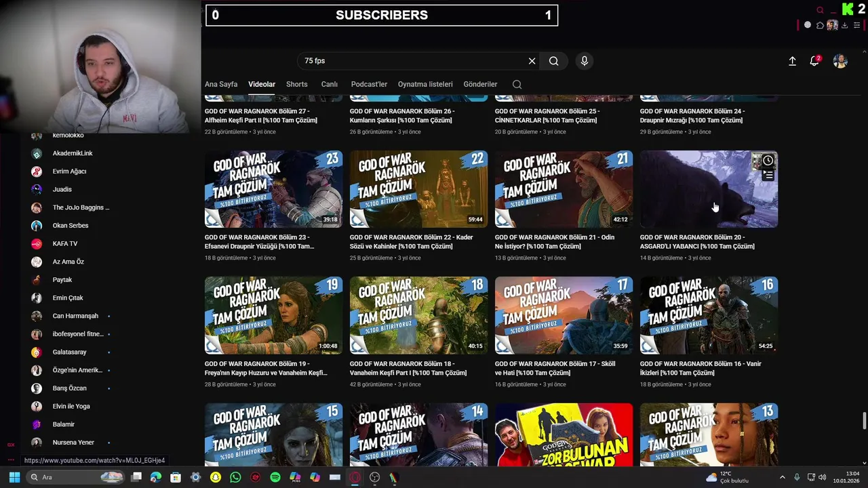Click the magnifier search button beside the search box

point(554,61)
